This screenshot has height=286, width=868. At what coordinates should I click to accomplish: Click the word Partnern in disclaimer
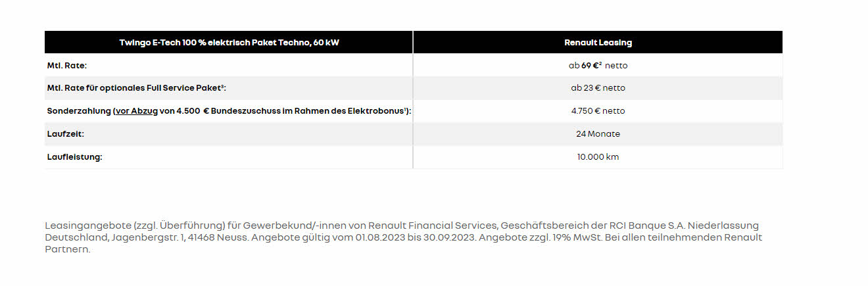tap(67, 250)
